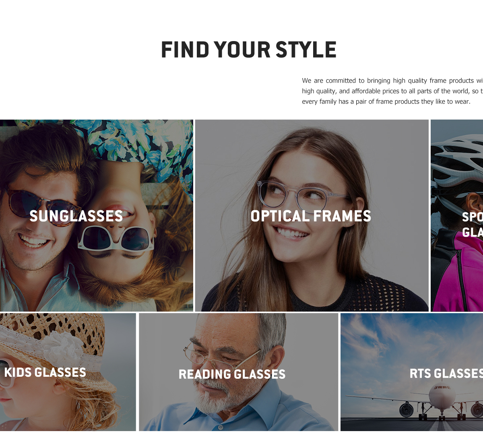Click the Find Your Style heading
Viewport: 483px width, 448px height.
[x=249, y=50]
